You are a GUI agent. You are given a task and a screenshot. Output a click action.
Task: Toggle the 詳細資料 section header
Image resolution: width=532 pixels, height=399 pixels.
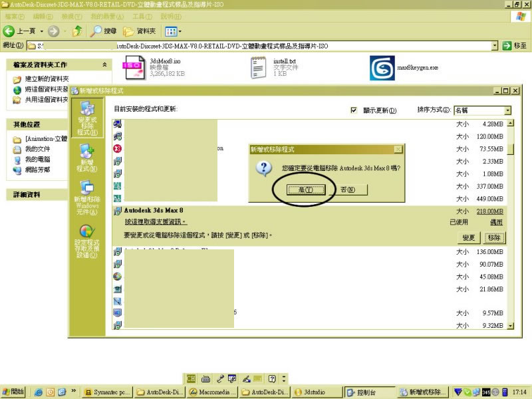[x=37, y=195]
